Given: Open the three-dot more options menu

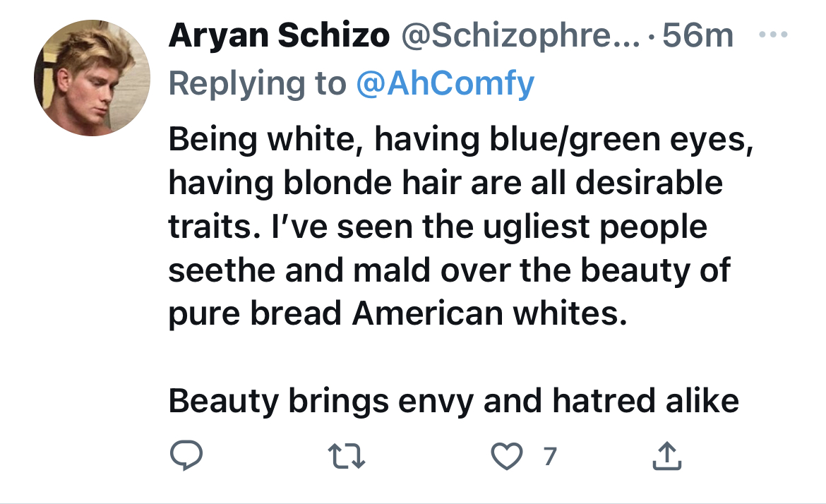Looking at the screenshot, I should click(x=773, y=35).
